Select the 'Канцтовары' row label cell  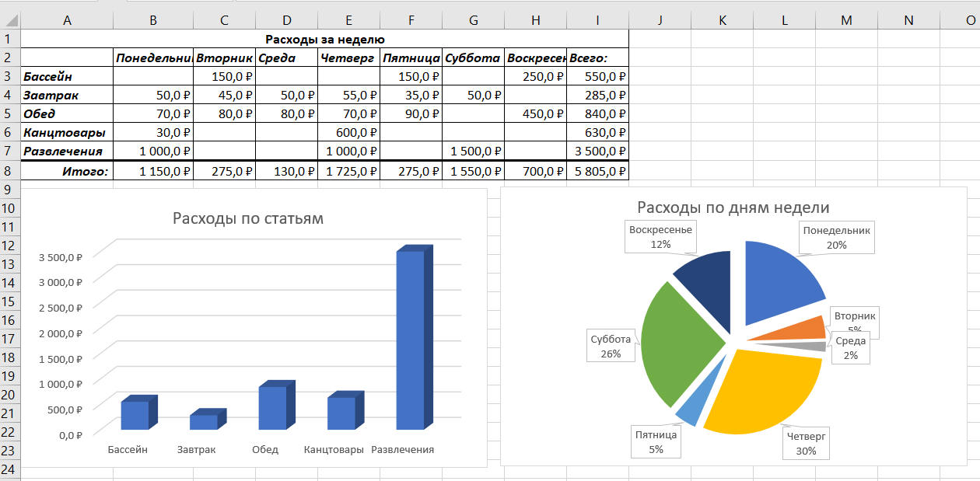tap(67, 133)
